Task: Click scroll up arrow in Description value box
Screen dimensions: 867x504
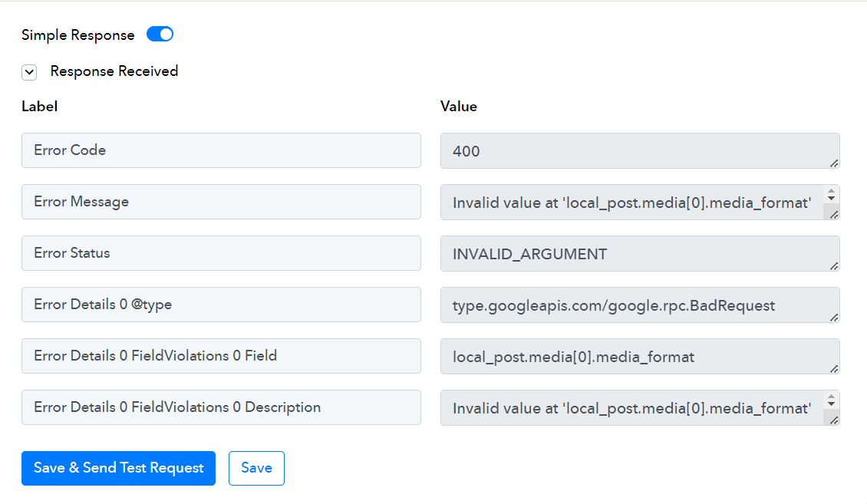Action: [831, 397]
